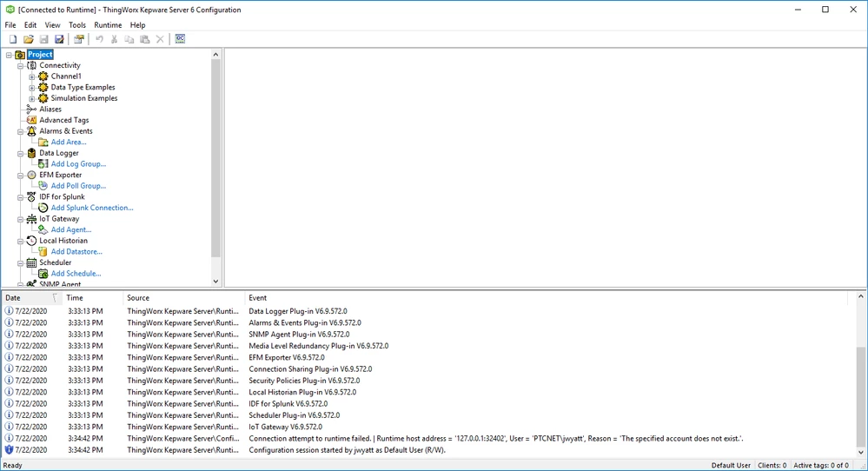Click the Add Area... link

(x=69, y=143)
